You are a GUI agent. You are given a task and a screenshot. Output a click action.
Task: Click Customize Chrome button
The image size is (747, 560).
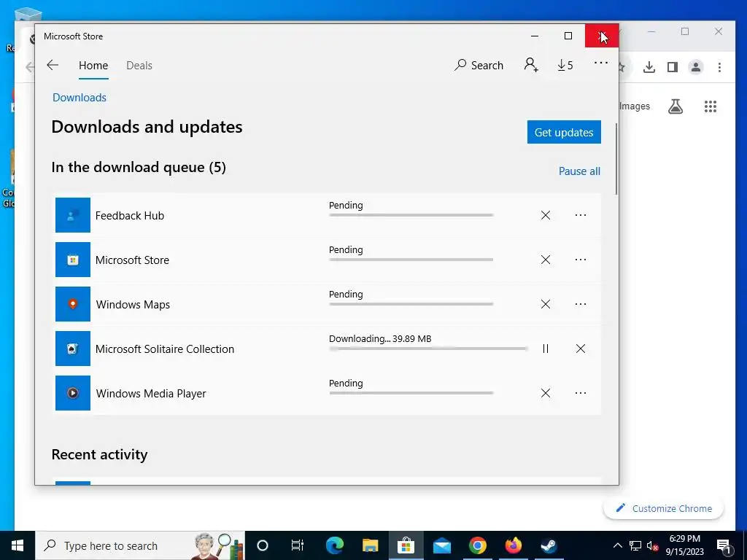click(x=664, y=508)
